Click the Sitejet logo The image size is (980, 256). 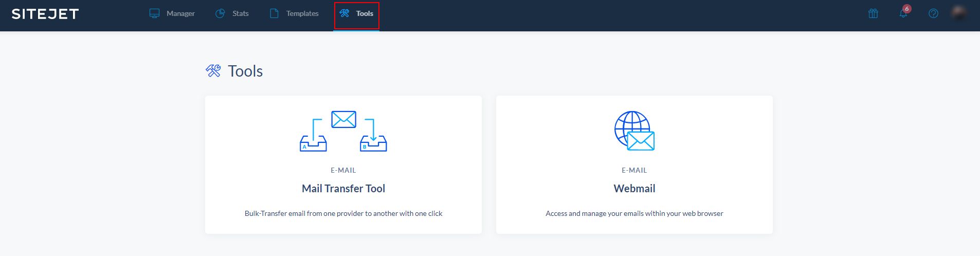point(45,14)
